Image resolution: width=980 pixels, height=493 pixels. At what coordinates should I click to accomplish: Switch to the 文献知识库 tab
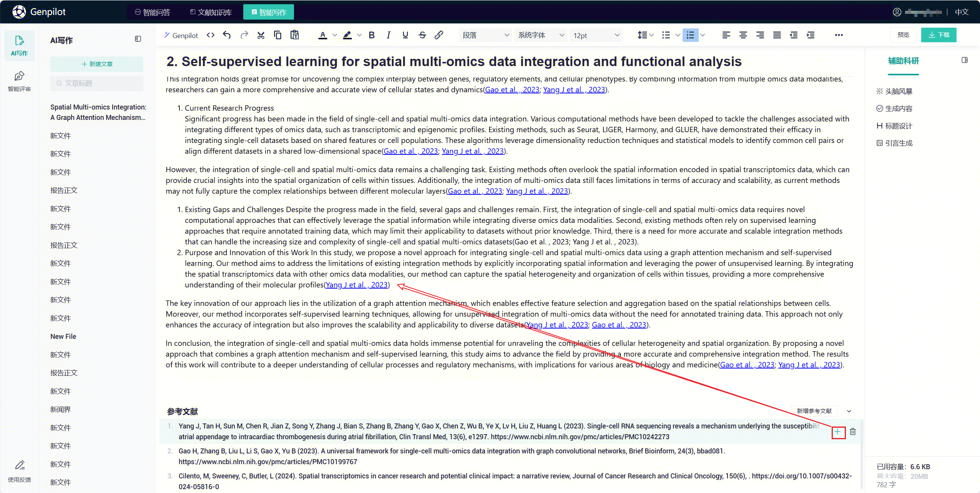coord(211,12)
